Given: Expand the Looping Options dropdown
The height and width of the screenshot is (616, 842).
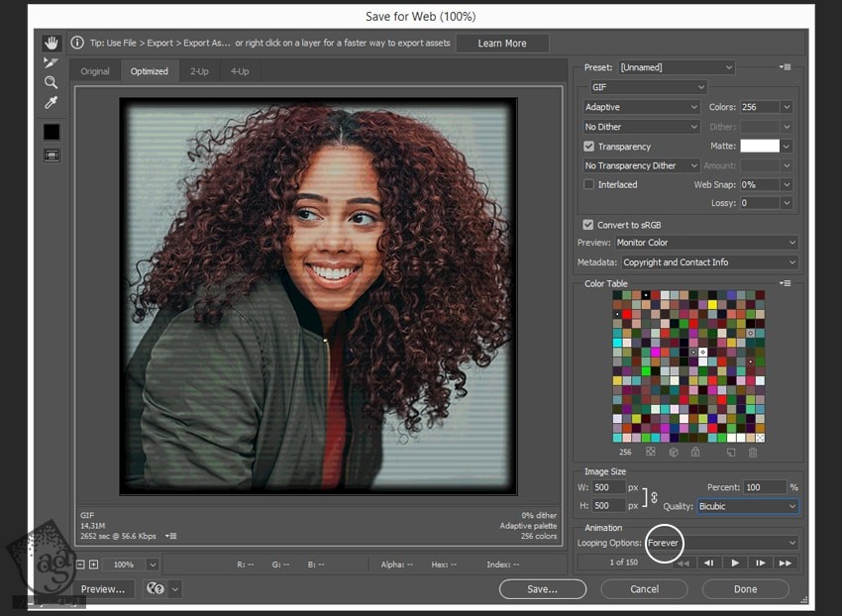Looking at the screenshot, I should 721,543.
